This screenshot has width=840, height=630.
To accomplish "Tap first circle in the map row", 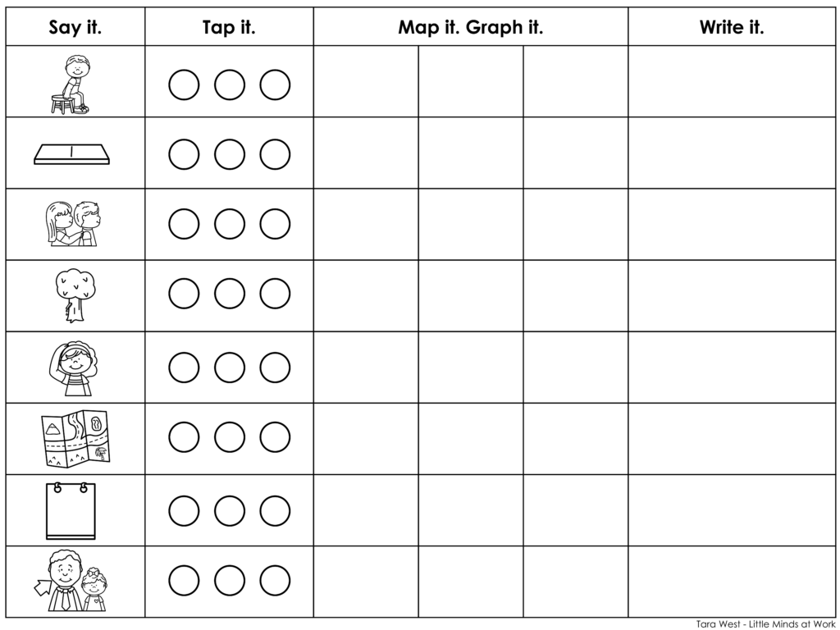I will pyautogui.click(x=184, y=438).
